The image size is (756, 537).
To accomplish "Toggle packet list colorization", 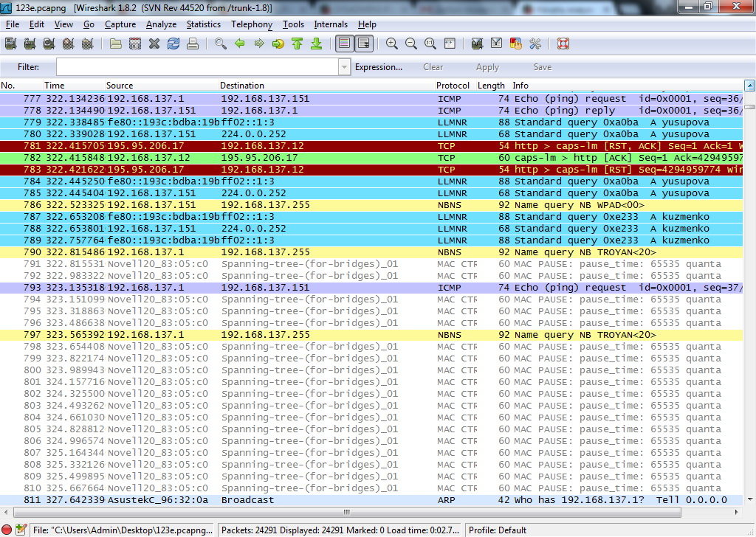I will click(344, 44).
